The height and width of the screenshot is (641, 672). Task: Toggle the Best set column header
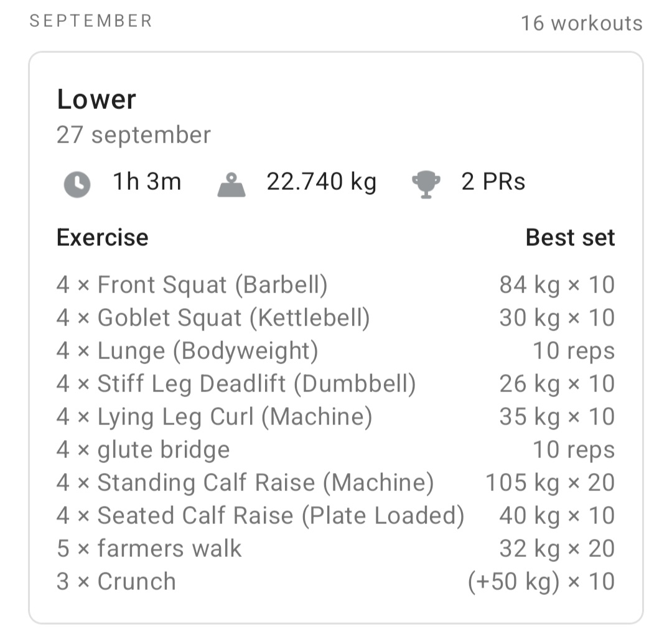coord(570,238)
